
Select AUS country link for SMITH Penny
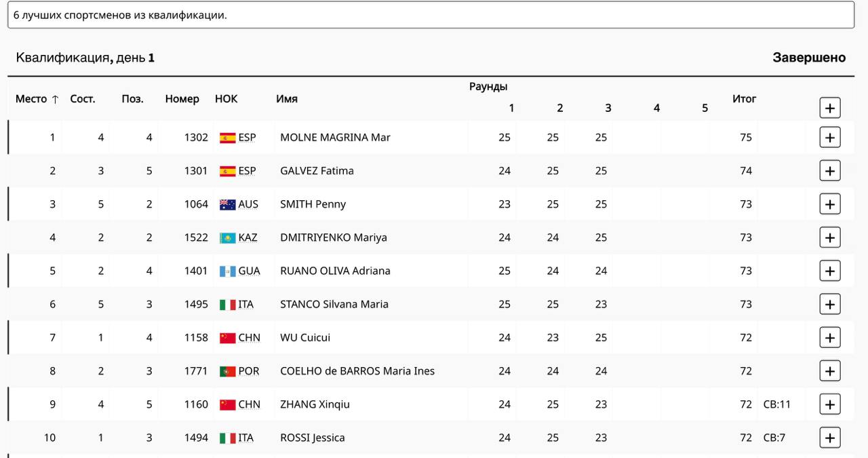(x=248, y=204)
